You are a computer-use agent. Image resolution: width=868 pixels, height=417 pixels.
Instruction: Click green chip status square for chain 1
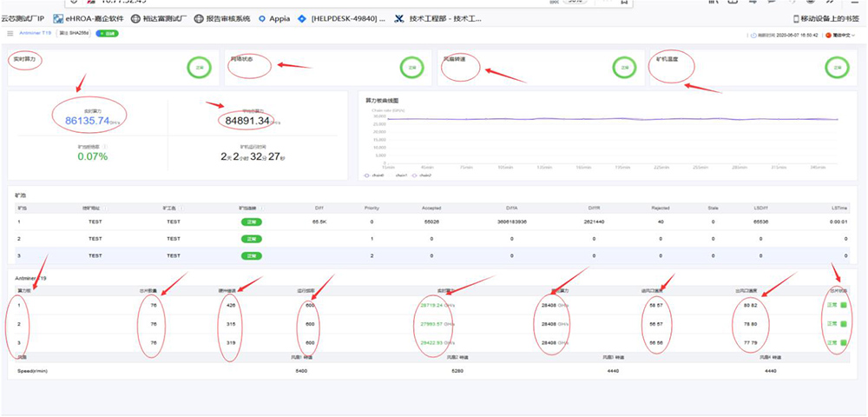842,303
